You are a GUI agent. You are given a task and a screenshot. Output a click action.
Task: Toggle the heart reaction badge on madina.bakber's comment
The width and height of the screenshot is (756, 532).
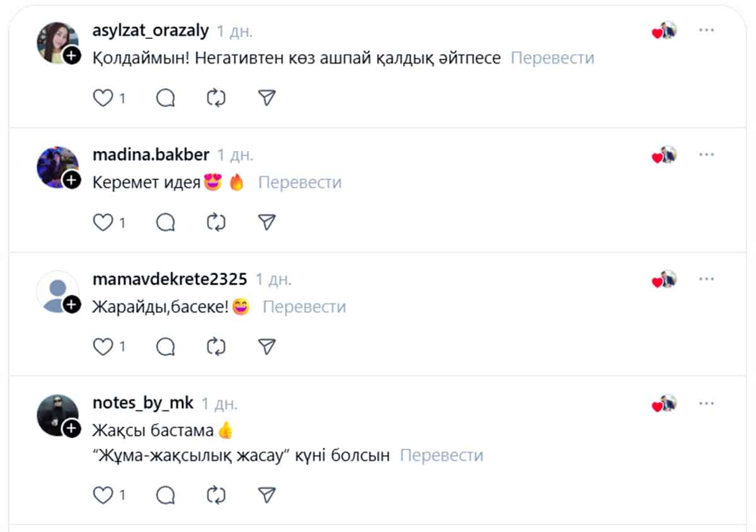click(x=663, y=154)
